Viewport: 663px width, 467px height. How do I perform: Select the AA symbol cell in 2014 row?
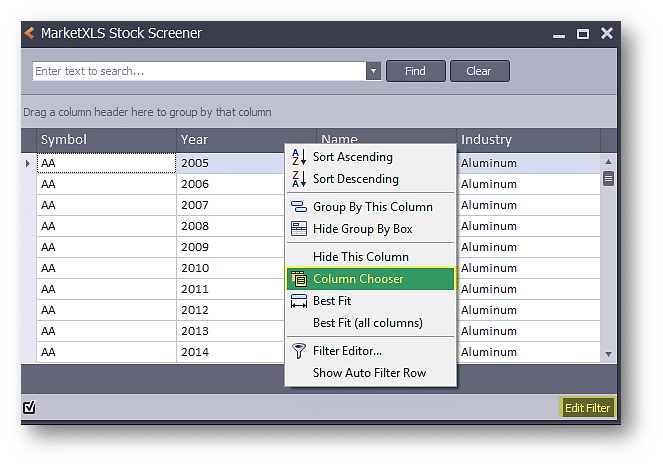106,352
